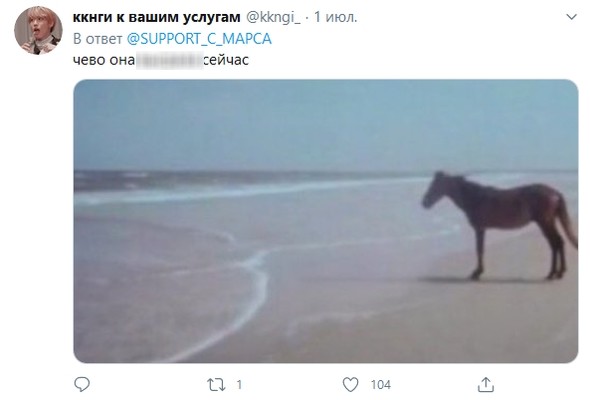Like the tweet with heart icon
Viewport: 590px width, 400px height.
coord(350,385)
